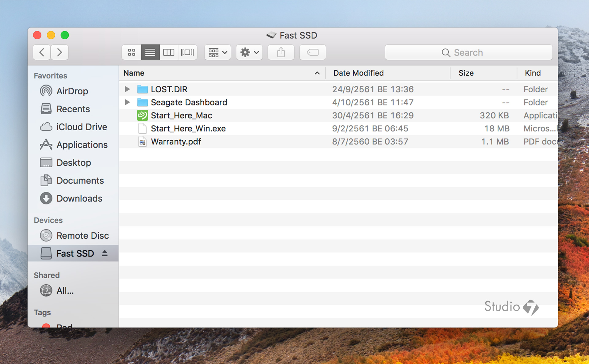This screenshot has width=589, height=364.
Task: Open Recents in the sidebar
Action: (73, 109)
